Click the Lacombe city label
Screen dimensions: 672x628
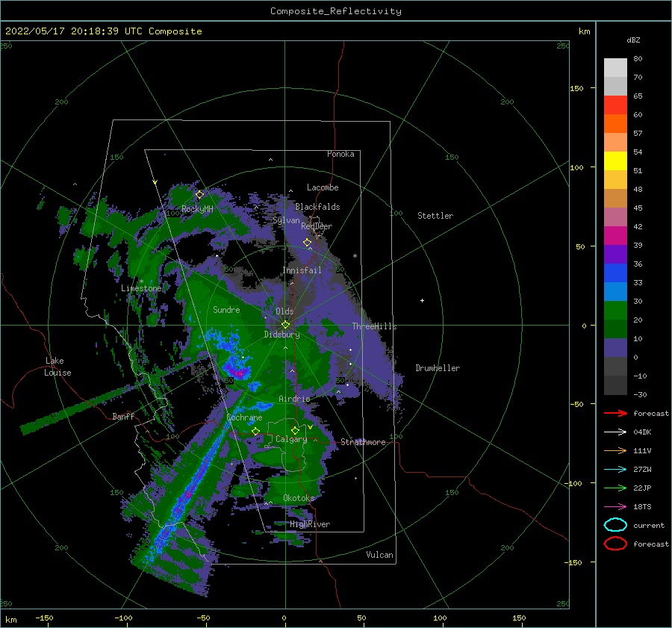pos(323,187)
